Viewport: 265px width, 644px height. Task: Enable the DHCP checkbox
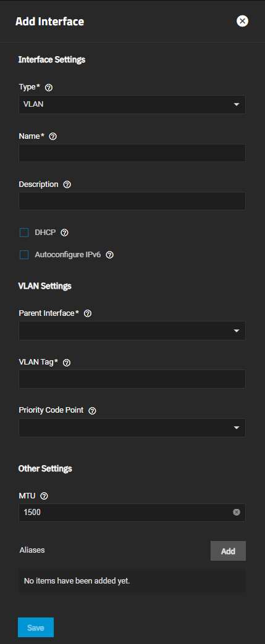24,233
